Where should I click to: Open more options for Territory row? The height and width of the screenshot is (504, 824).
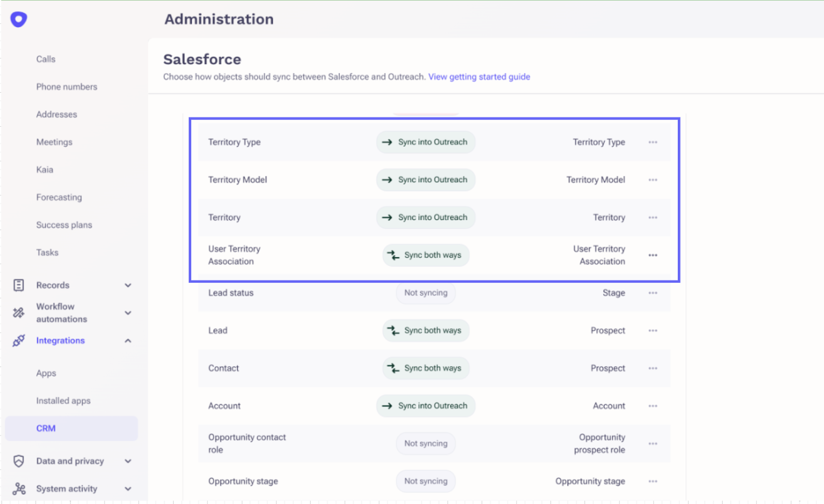[x=653, y=217]
